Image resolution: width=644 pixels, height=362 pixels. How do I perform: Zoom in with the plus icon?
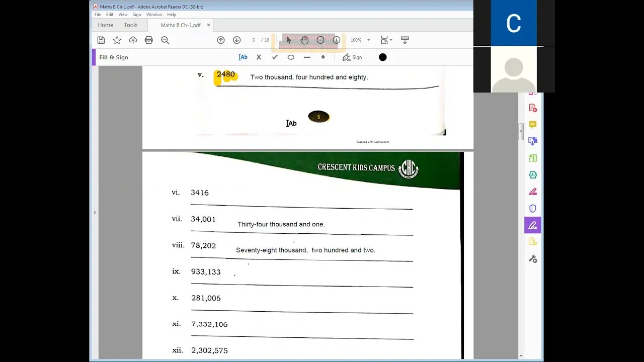coord(337,40)
